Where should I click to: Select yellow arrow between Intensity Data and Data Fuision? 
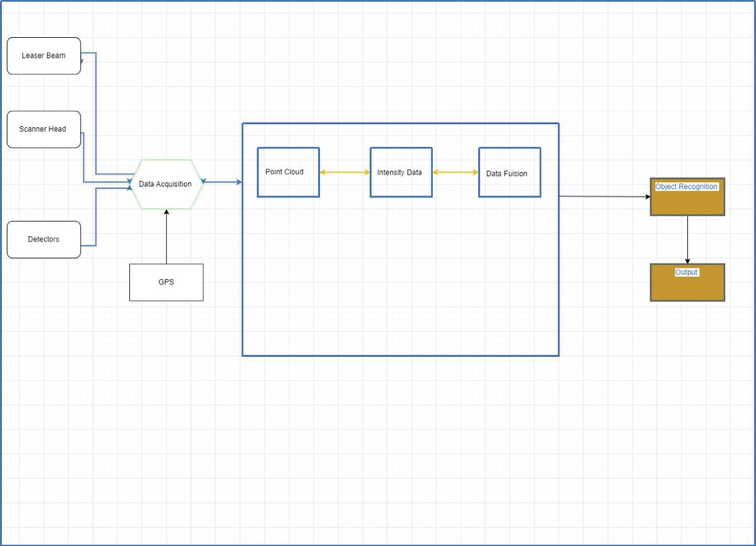pyautogui.click(x=455, y=172)
